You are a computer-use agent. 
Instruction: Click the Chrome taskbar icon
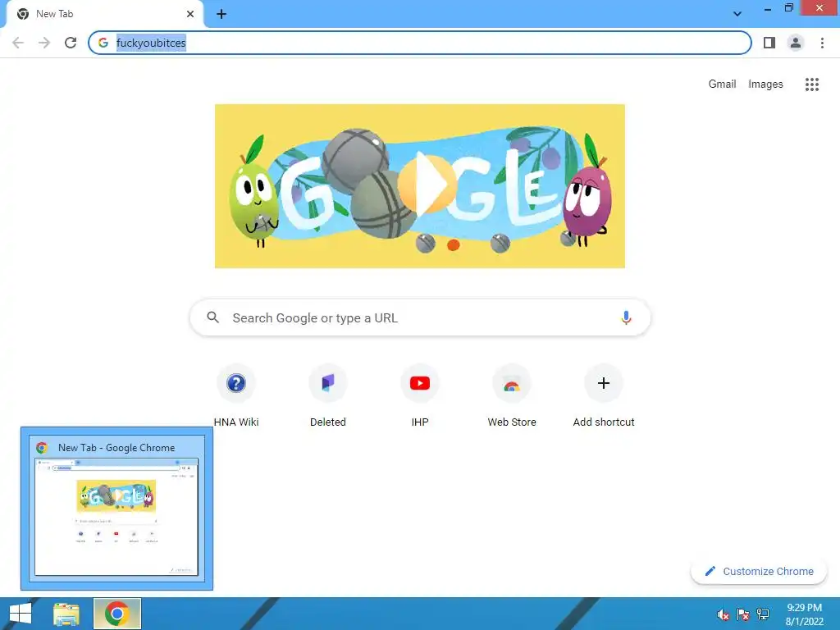[116, 614]
